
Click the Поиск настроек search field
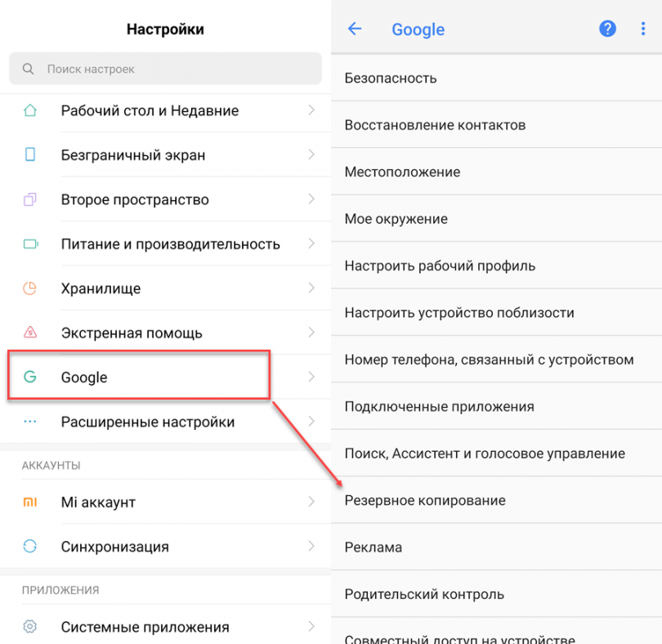[x=165, y=69]
